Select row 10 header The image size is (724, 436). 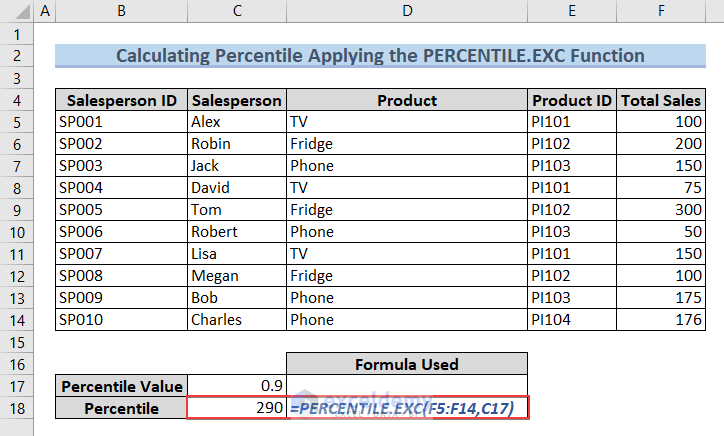16,232
